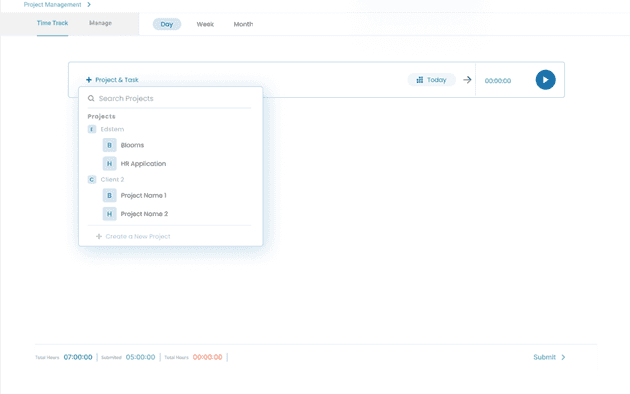
Task: Click the calendar icon in Today chip
Action: [419, 80]
